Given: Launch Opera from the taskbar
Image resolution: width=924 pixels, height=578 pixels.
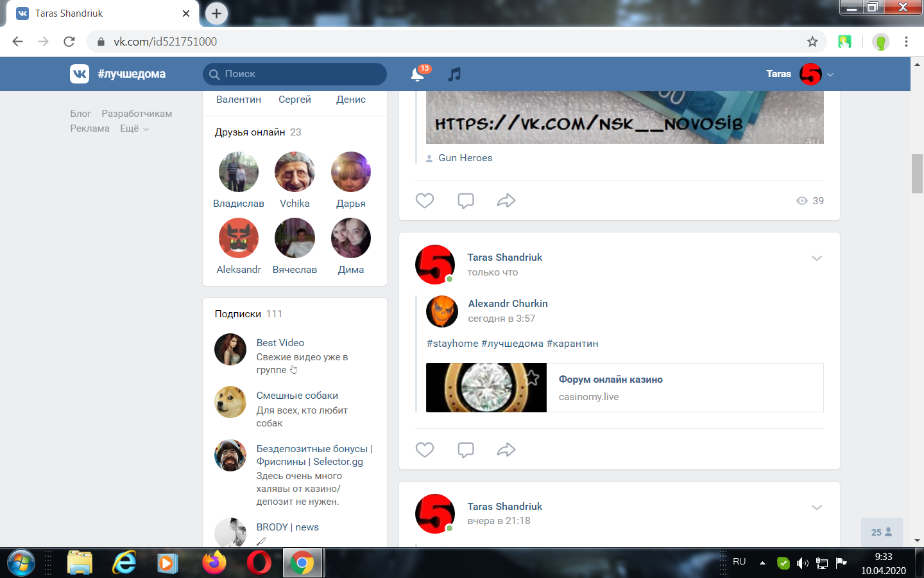Looking at the screenshot, I should (x=259, y=563).
